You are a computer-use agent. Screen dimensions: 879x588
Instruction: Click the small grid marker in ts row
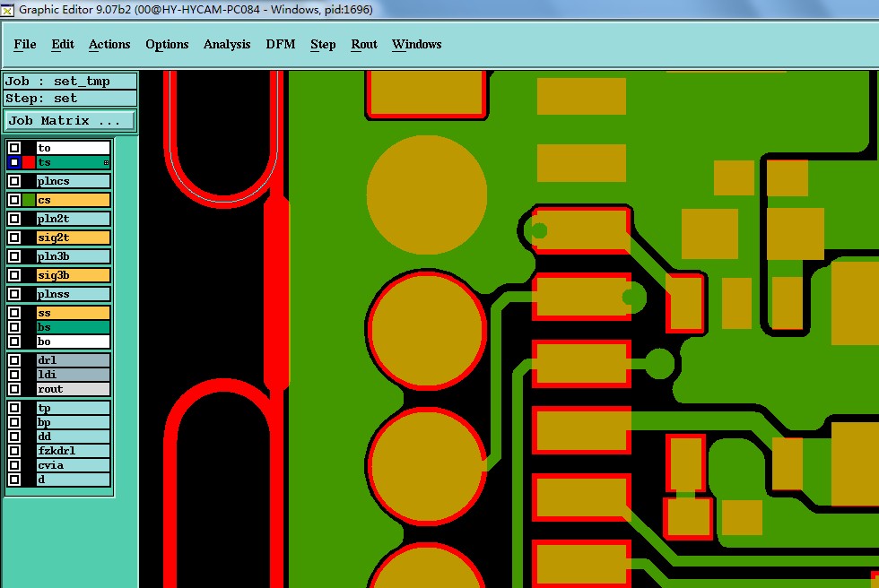click(x=106, y=163)
